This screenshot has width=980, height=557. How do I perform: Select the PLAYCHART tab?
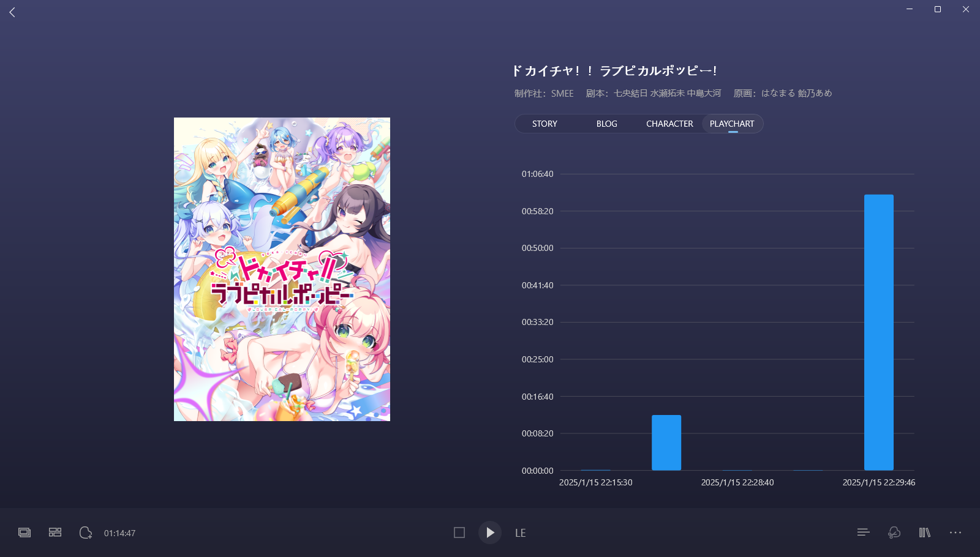tap(732, 124)
